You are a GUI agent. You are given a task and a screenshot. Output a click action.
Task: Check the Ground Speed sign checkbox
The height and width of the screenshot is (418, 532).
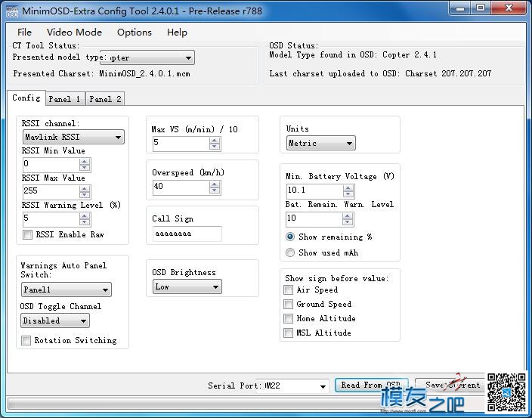coord(288,304)
